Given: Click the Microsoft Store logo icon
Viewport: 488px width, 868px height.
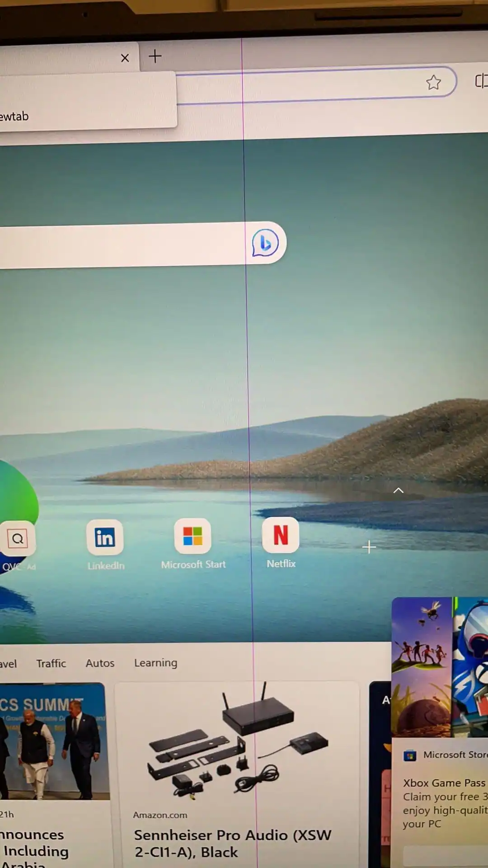Looking at the screenshot, I should coord(410,755).
